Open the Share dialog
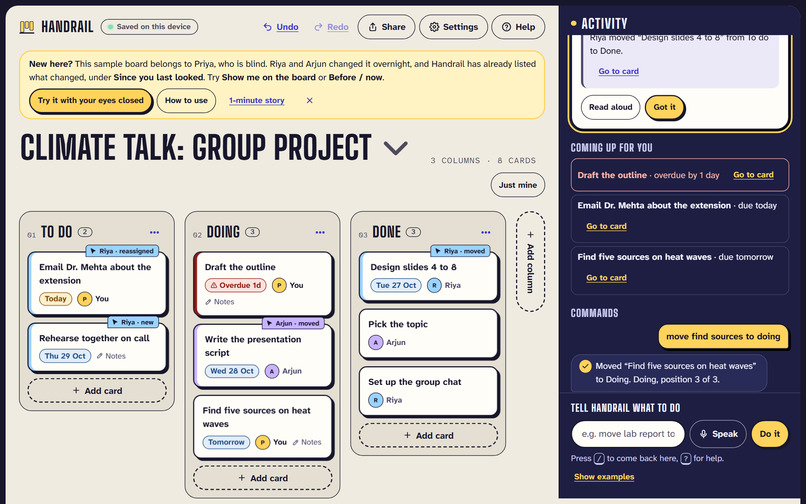Screen dimensions: 806x504 click(386, 27)
